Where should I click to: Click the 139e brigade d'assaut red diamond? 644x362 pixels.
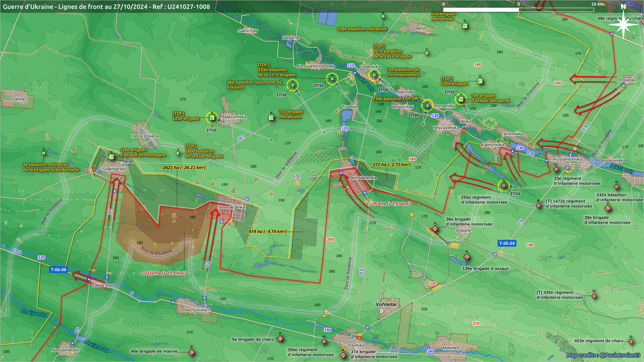467,257
